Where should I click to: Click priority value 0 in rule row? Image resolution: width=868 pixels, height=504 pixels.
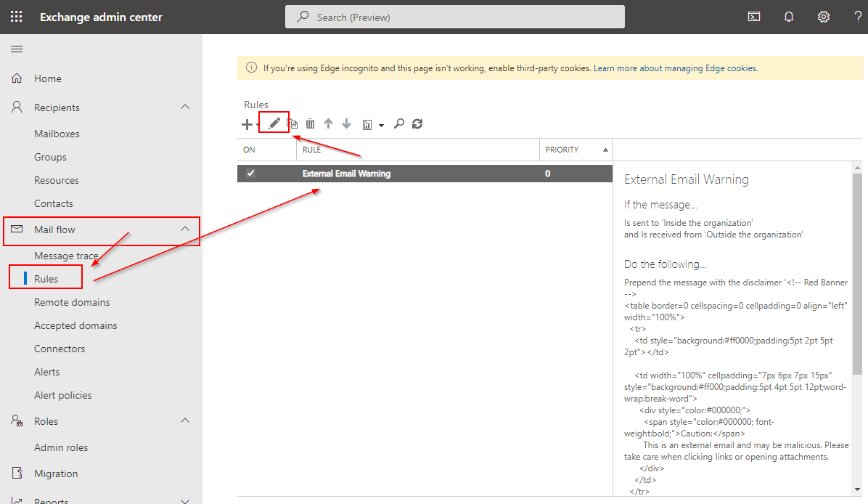[x=547, y=174]
